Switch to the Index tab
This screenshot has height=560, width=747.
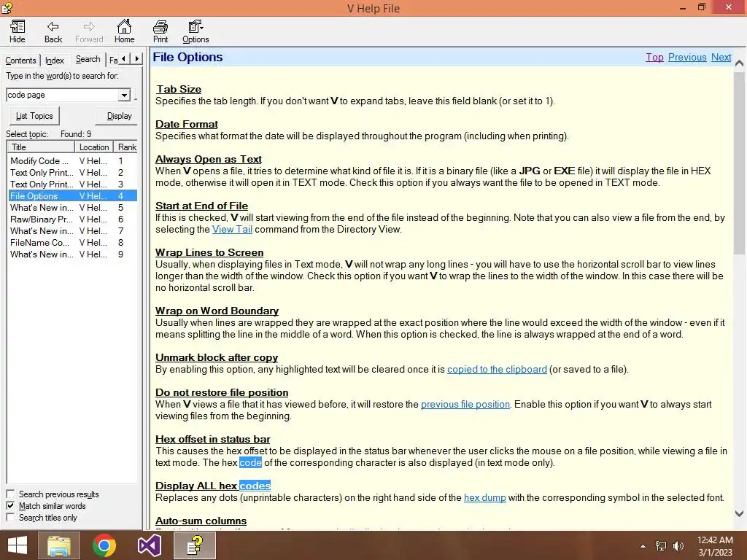point(54,61)
